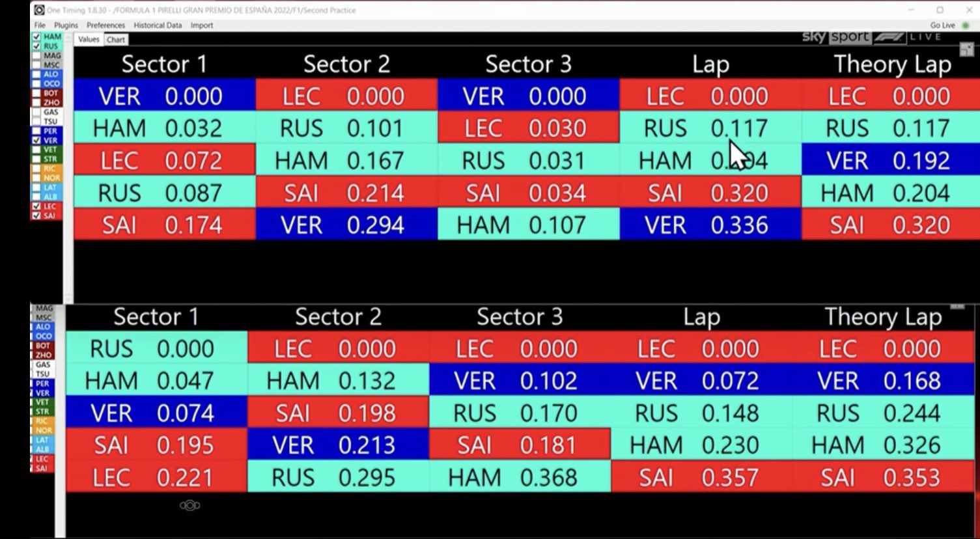Screen dimensions: 980x539
Task: Open the Historical Data menu
Action: [158, 25]
